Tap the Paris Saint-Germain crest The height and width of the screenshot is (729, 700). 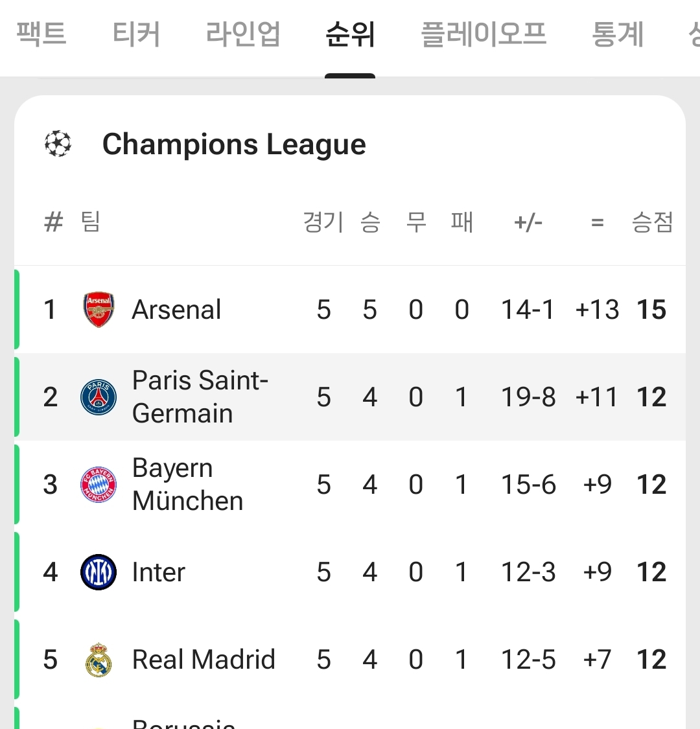coord(99,397)
